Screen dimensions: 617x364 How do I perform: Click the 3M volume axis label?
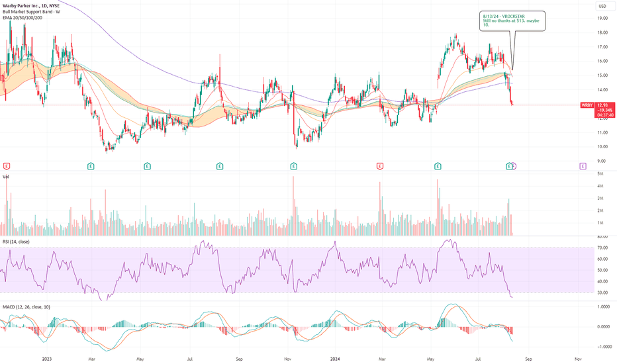coord(600,199)
